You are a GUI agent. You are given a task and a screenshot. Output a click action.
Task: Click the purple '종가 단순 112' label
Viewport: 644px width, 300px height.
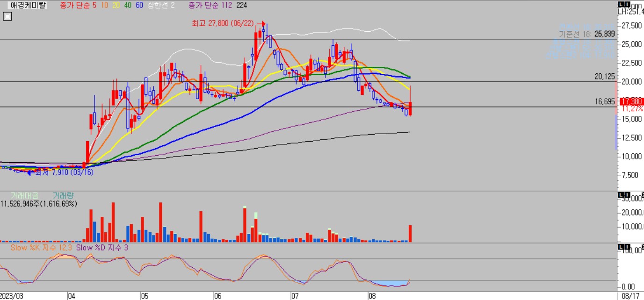[x=210, y=6]
